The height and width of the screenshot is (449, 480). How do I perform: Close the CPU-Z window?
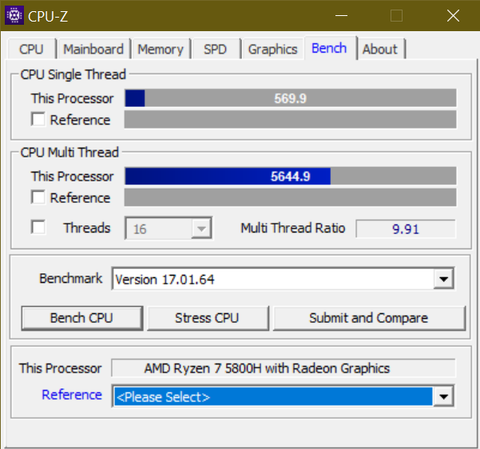click(453, 15)
